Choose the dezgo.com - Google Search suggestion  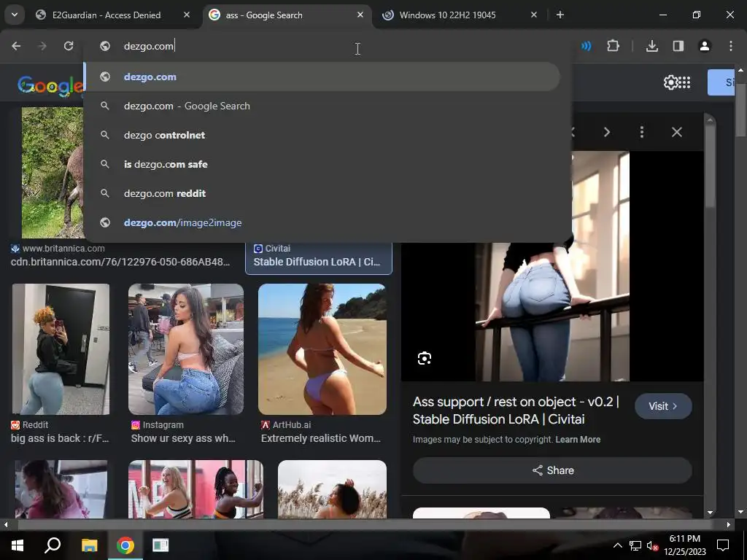322,106
